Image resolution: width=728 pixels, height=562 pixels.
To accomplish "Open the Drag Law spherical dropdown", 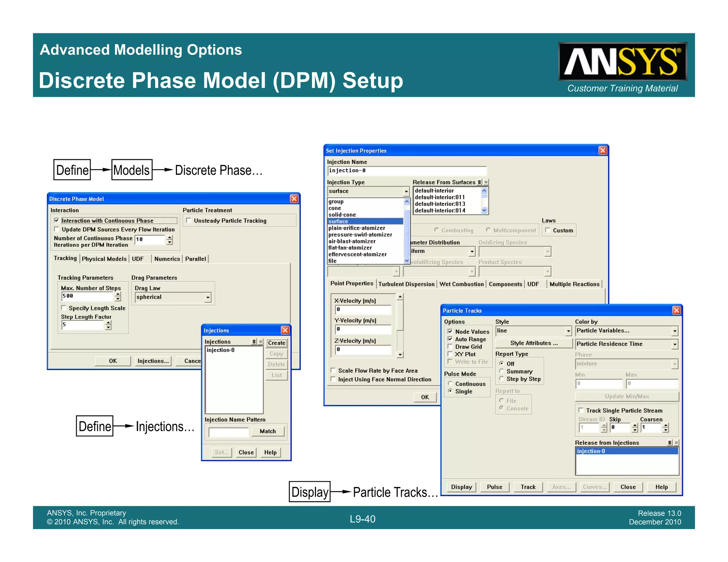I will click(208, 297).
